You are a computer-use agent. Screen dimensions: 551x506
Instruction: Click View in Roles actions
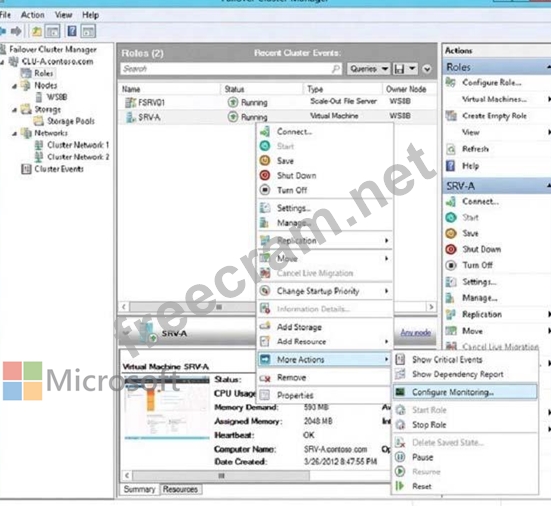471,132
